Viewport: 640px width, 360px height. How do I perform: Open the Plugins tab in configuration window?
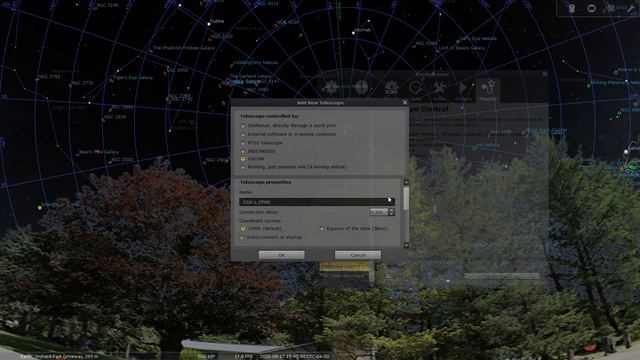tap(488, 90)
